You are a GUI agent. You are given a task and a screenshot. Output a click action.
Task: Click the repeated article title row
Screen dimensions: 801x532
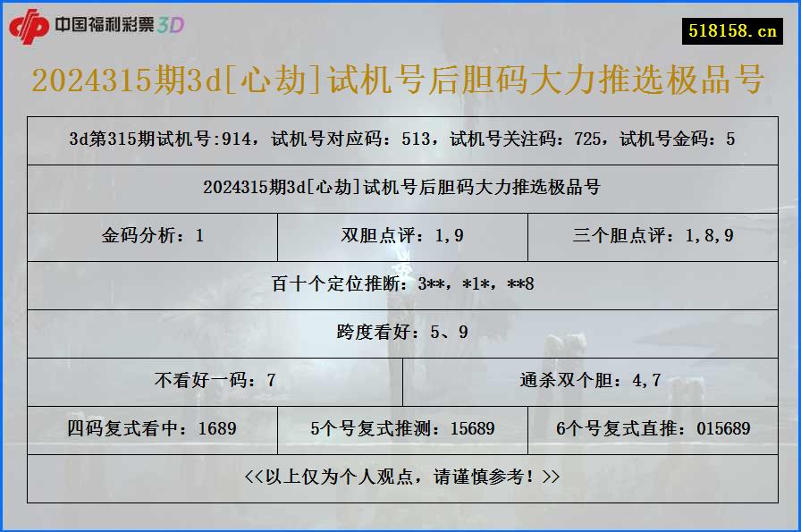(x=400, y=188)
